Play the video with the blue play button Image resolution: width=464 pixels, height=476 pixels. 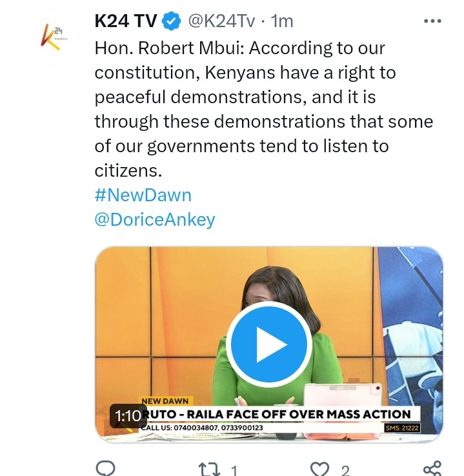tap(268, 344)
